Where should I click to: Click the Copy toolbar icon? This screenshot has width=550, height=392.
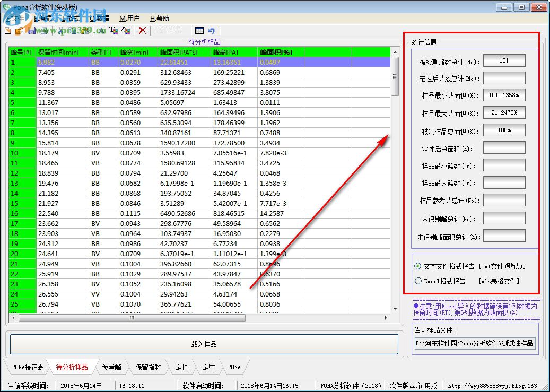[73, 31]
